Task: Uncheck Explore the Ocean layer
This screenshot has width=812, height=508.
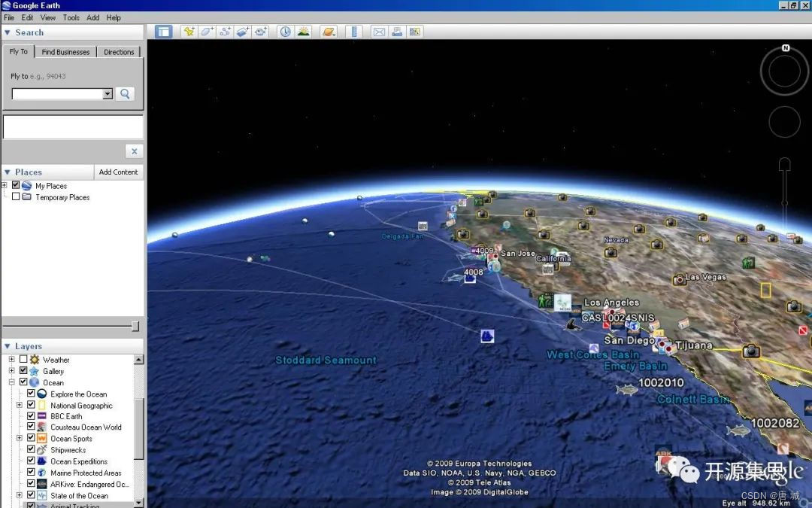Action: [31, 394]
